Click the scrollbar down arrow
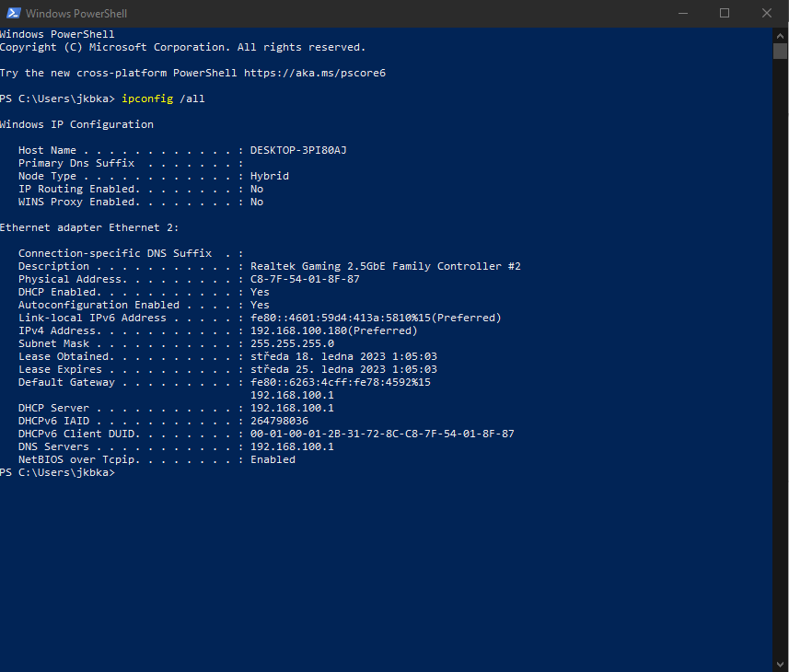The image size is (789, 672). coord(780,665)
